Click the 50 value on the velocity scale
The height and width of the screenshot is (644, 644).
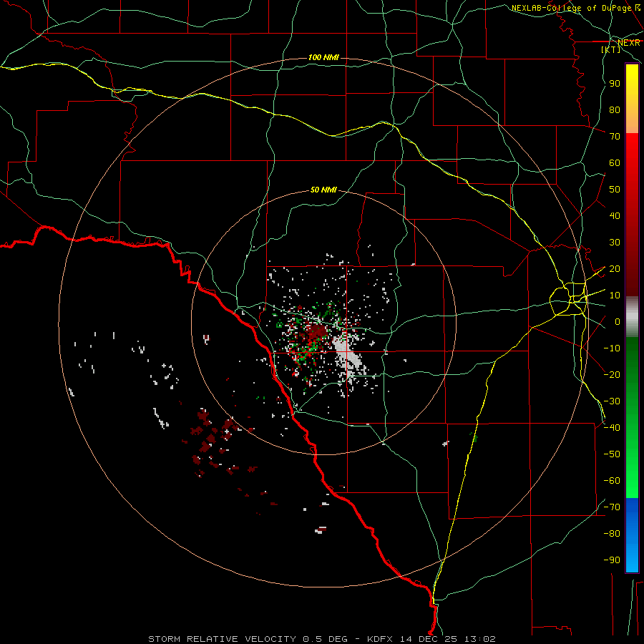(615, 190)
